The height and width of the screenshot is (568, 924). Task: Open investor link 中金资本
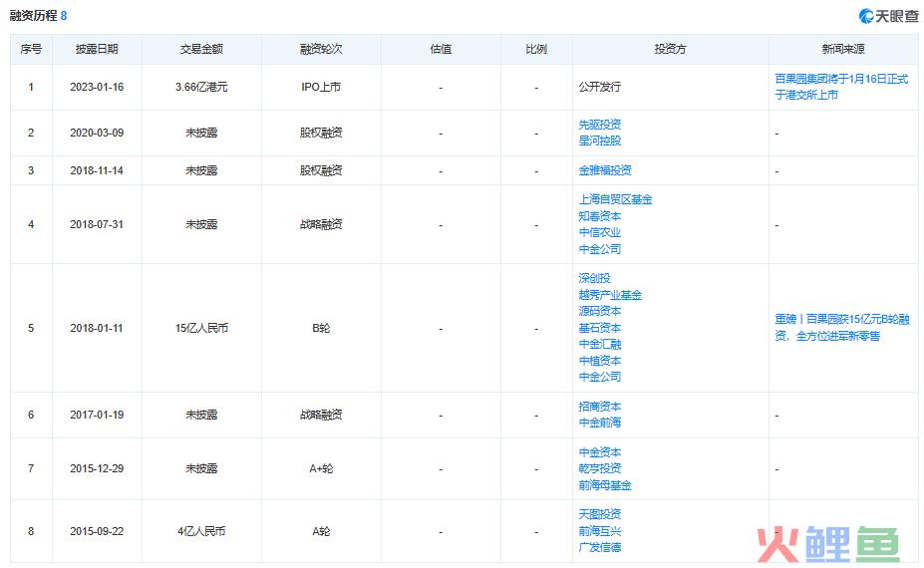[599, 452]
